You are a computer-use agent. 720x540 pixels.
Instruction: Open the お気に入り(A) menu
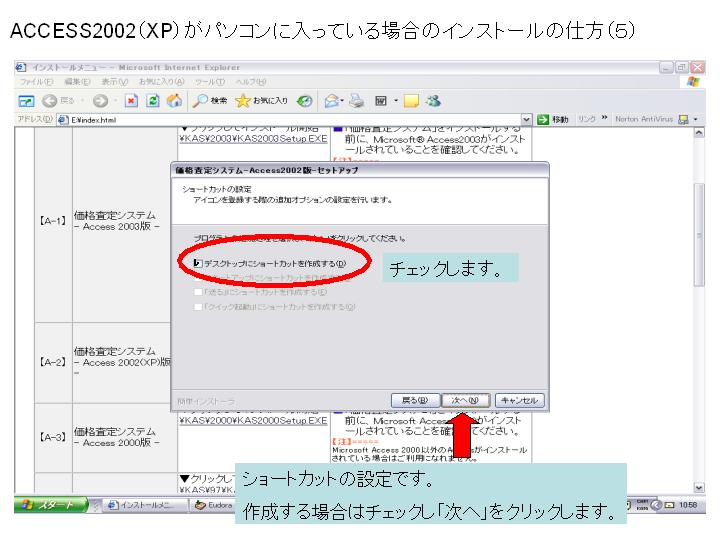click(161, 82)
